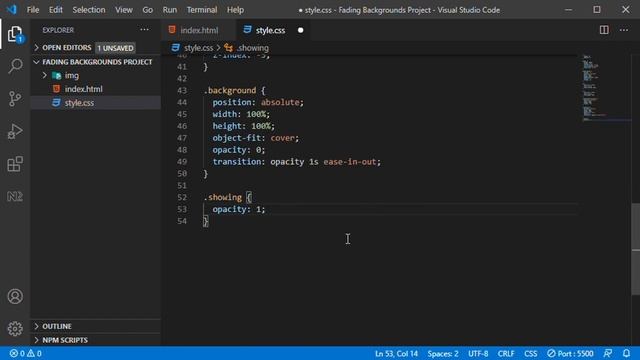Click the CSS file icon beside style.css in tree
This screenshot has height=360, width=640.
(56, 102)
